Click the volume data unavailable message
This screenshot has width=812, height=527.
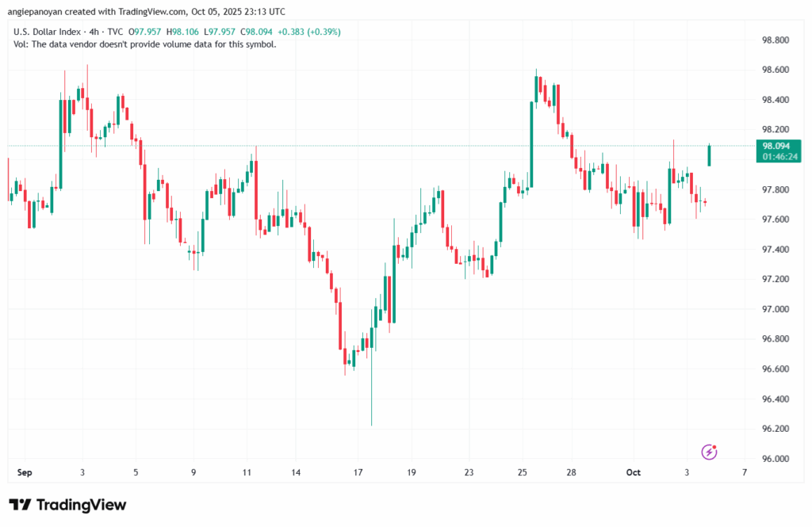(x=145, y=44)
